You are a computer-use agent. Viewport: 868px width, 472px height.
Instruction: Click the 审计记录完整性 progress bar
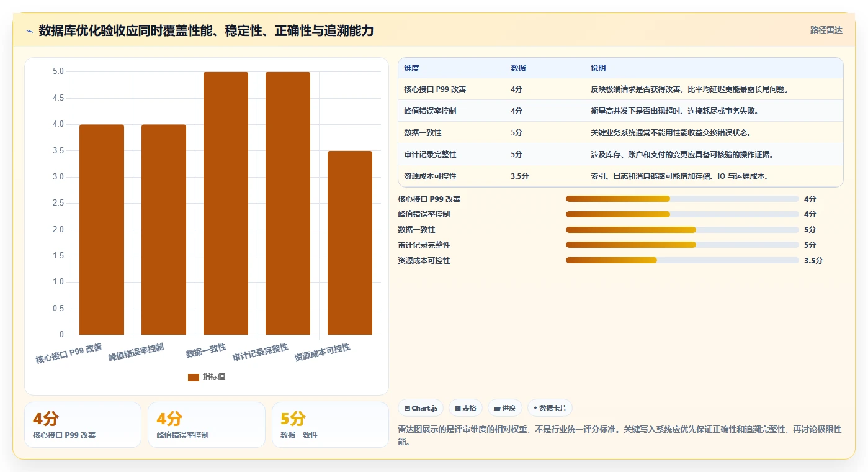(682, 245)
